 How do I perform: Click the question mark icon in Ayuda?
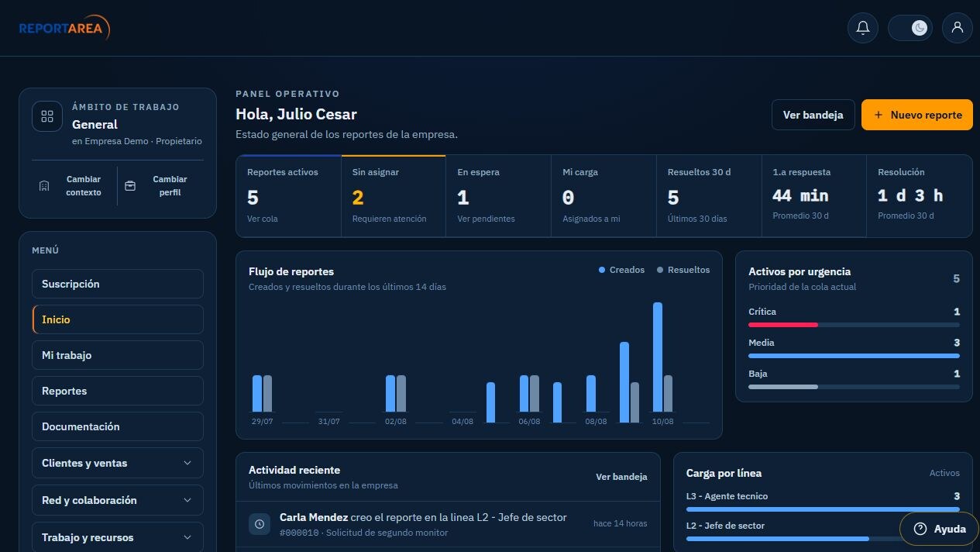[x=920, y=529]
